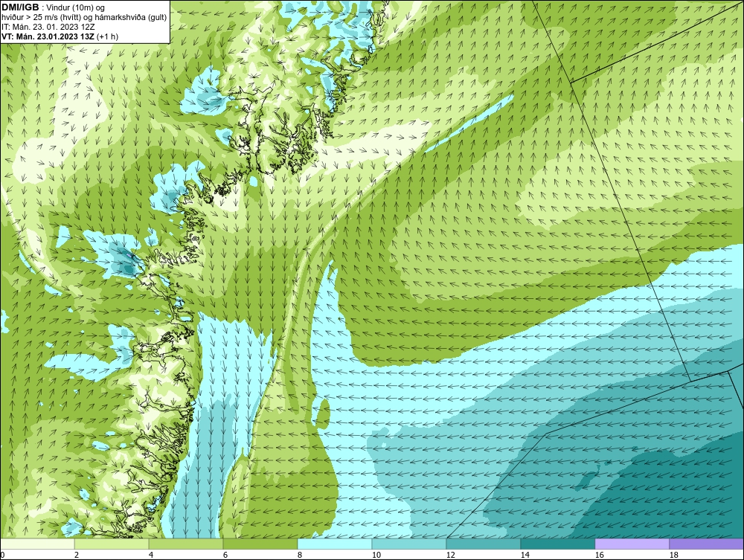Click the 10–12 m/s legend color swatch
The height and width of the screenshot is (560, 744).
[409, 544]
